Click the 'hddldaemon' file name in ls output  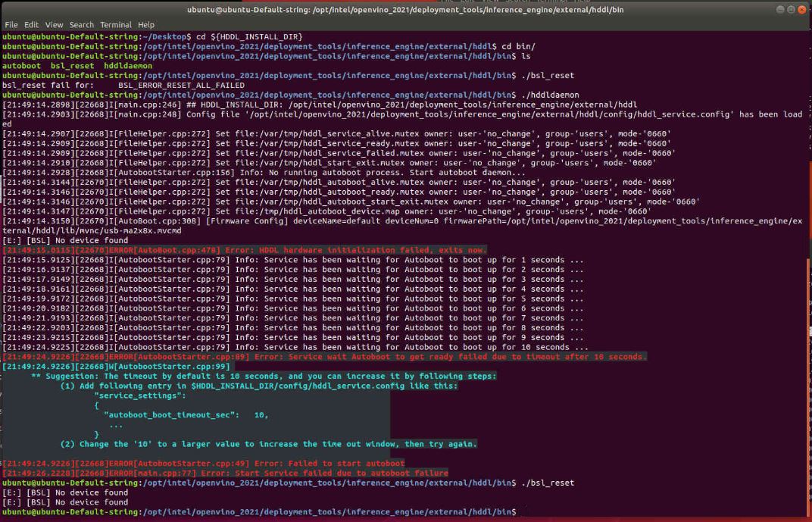[x=128, y=66]
